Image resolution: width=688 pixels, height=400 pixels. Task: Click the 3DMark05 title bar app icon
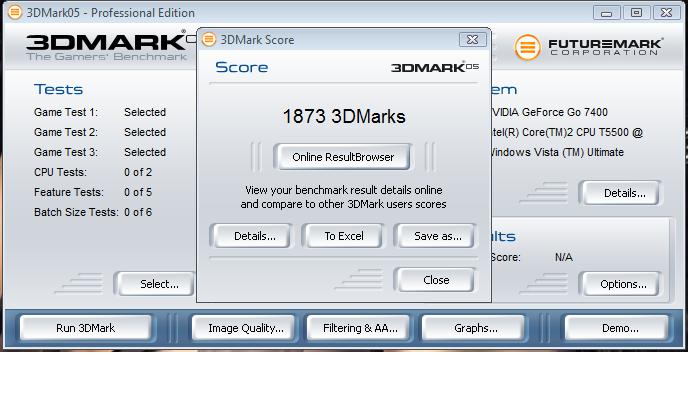15,12
